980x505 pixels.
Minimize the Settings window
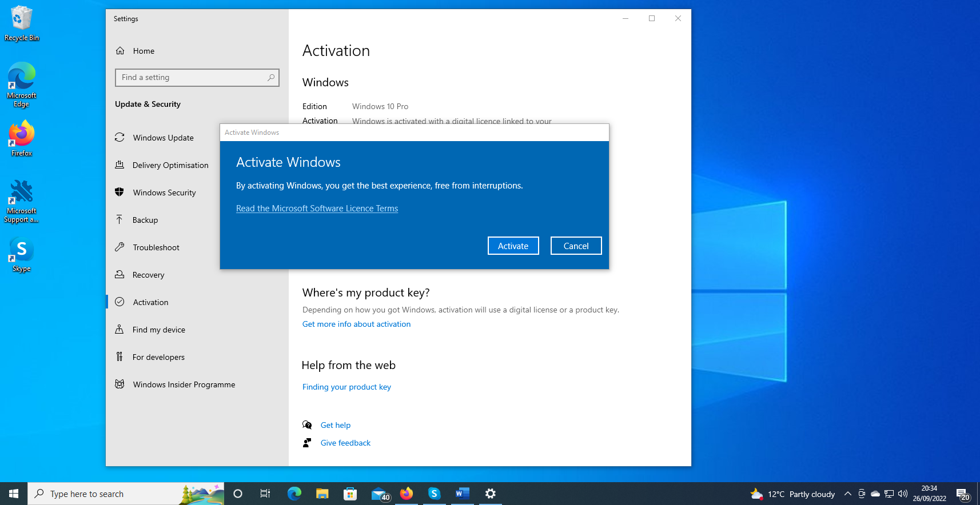tap(626, 18)
